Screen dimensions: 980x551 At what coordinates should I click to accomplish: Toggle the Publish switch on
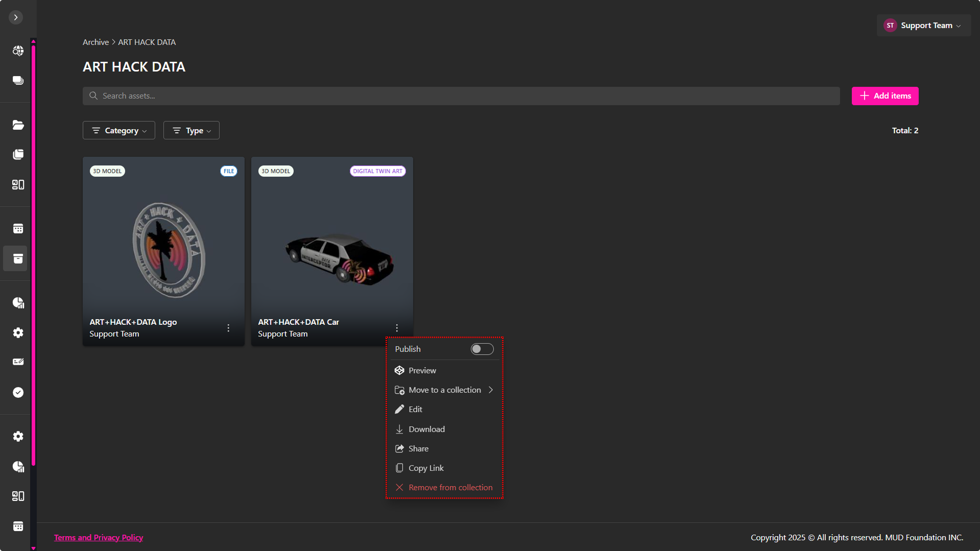(x=482, y=349)
